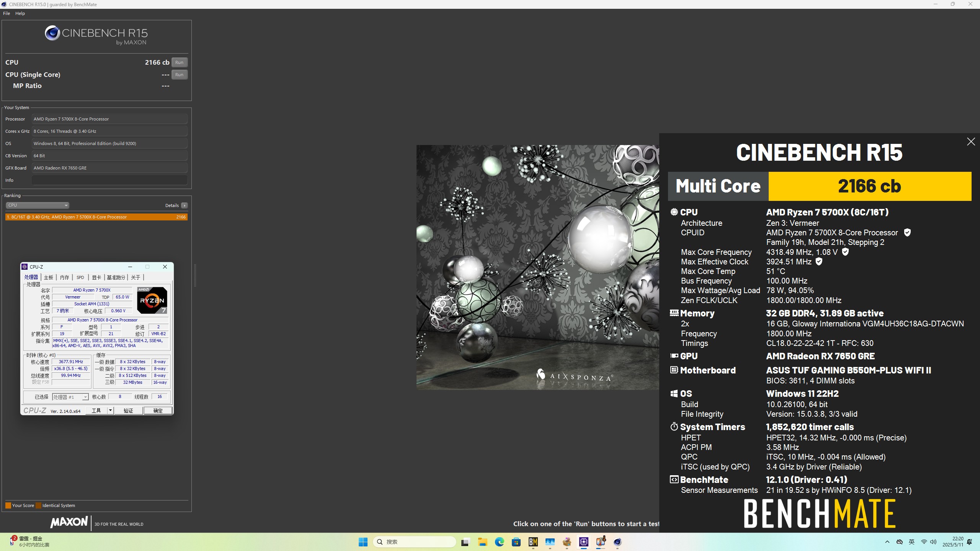Switch to Cinebench via its taskbar icon
The image size is (980, 551).
(x=617, y=542)
